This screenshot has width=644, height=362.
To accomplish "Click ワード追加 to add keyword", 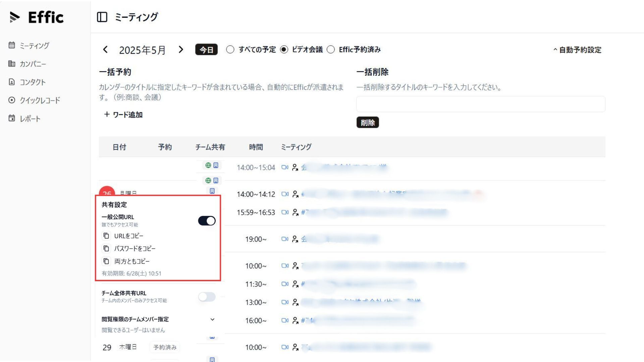I will (x=123, y=115).
